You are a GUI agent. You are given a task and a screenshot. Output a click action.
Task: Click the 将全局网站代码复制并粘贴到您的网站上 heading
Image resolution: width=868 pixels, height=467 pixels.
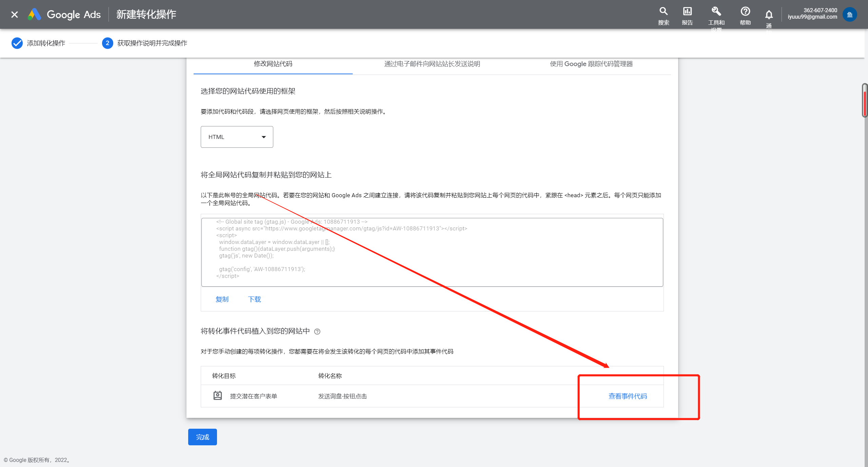click(x=266, y=175)
